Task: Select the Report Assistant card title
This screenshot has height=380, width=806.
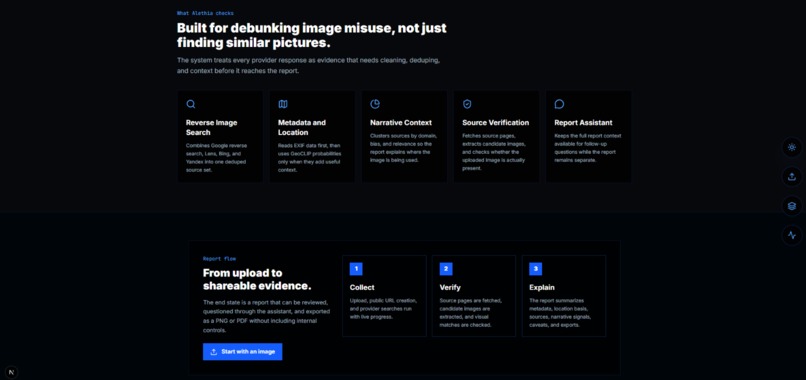Action: [x=583, y=123]
